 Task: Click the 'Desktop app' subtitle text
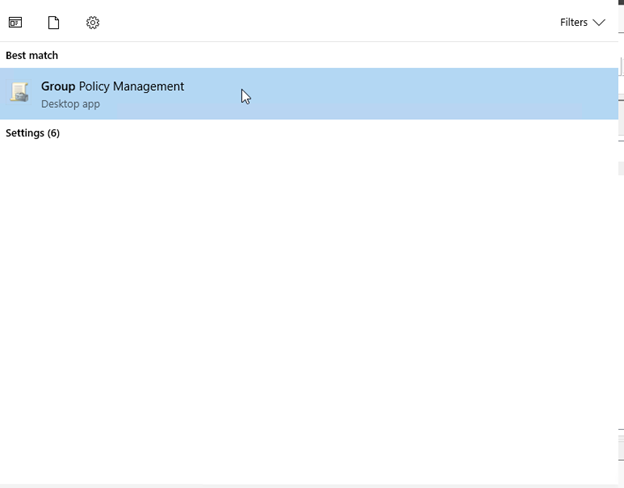(x=70, y=104)
